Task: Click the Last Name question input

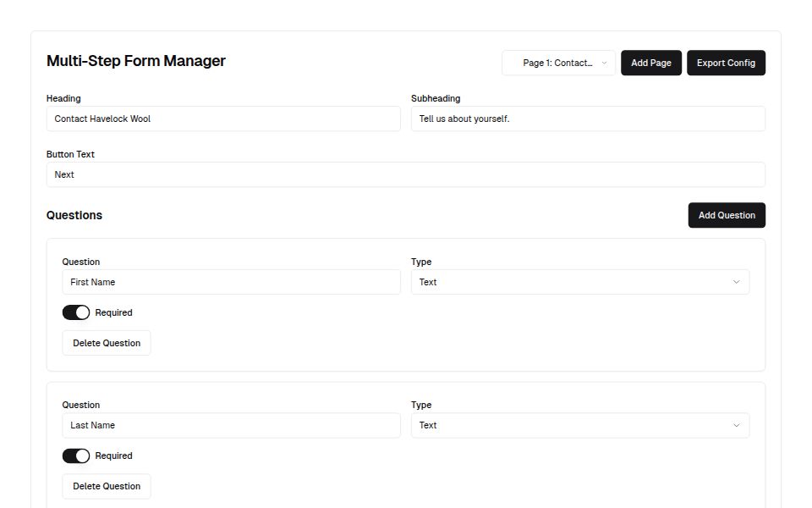Action: coord(231,425)
